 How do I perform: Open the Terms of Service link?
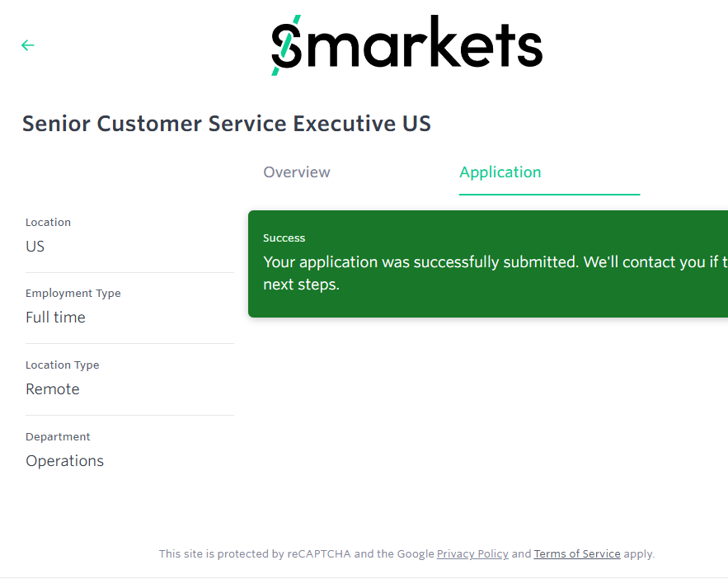[x=577, y=554]
